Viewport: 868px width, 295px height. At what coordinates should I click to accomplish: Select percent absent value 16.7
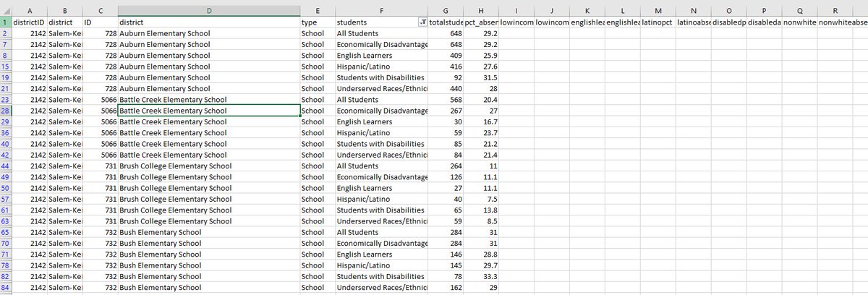pyautogui.click(x=481, y=122)
